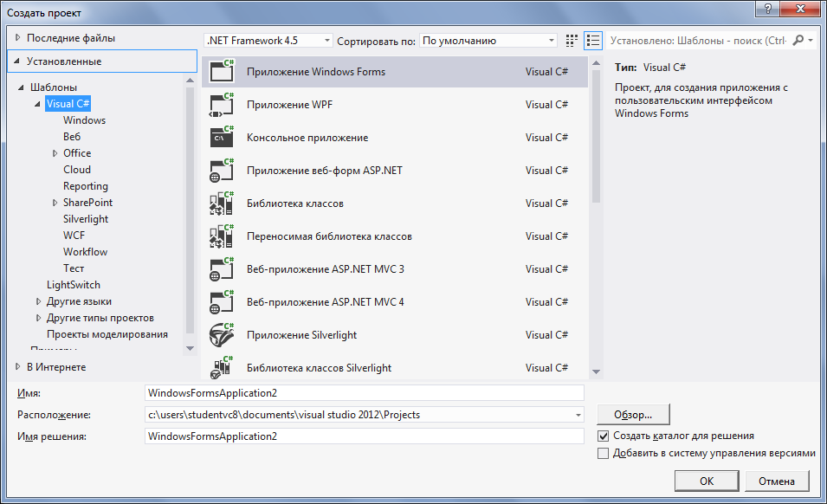Expand the Office tree node
This screenshot has height=504, width=827.
[x=55, y=153]
